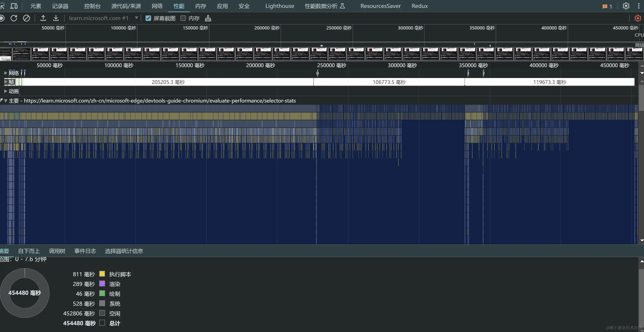
Task: Click the issues counter badge showing 1
Action: (x=607, y=6)
